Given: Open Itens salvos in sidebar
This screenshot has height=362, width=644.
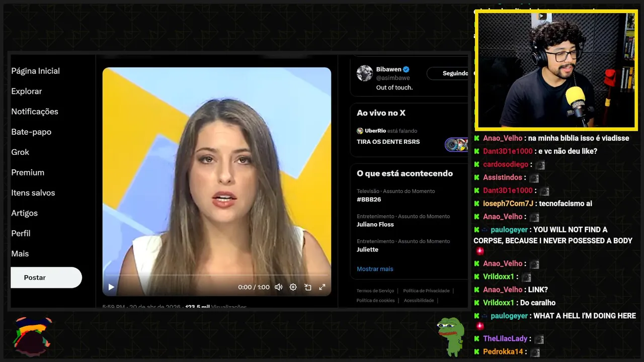Looking at the screenshot, I should [x=33, y=193].
